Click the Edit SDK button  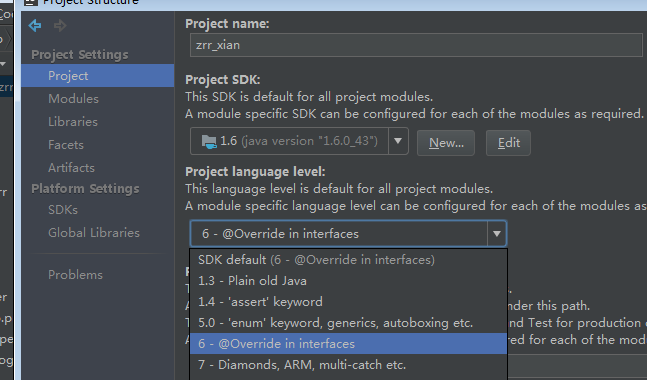click(508, 143)
